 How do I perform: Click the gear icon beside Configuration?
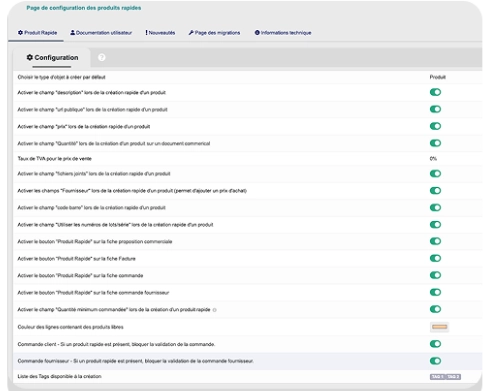click(x=30, y=57)
